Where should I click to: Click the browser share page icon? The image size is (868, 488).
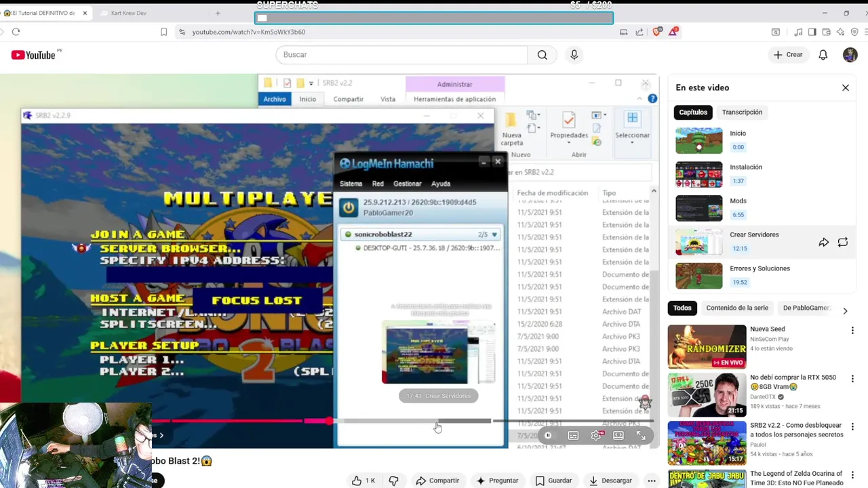pos(639,32)
